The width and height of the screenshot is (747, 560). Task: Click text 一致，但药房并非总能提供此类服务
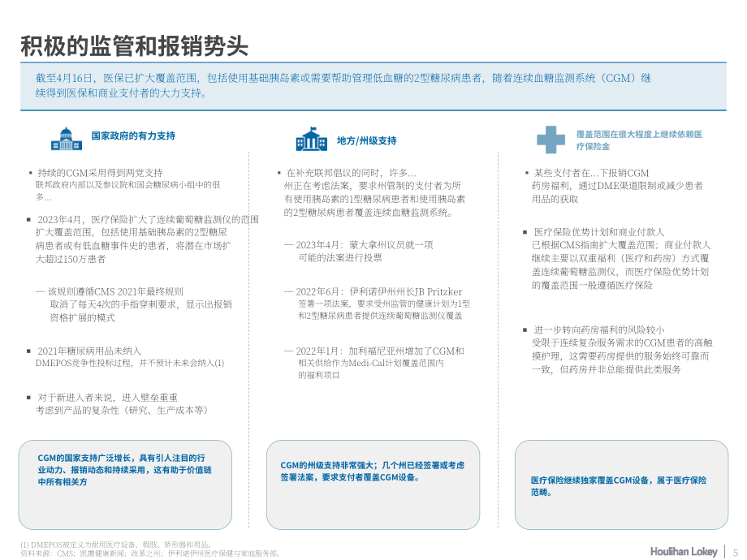click(607, 369)
